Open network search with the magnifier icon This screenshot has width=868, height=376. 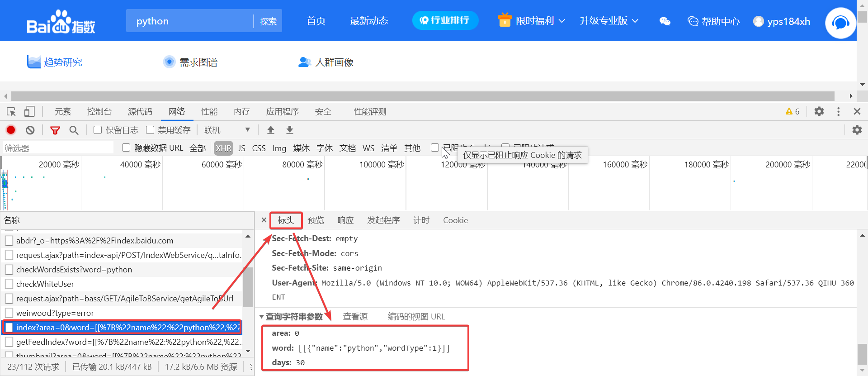pos(74,130)
